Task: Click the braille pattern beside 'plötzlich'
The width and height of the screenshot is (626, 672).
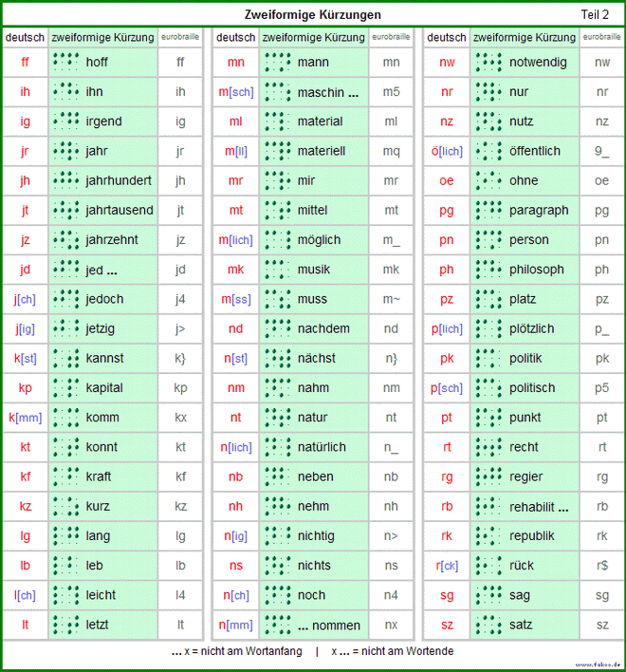Action: coord(488,328)
